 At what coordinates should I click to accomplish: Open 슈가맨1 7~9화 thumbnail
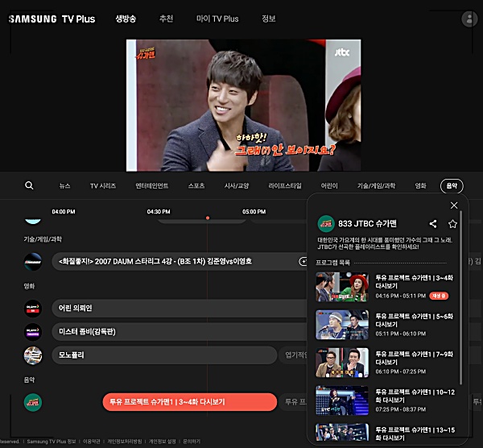(342, 363)
